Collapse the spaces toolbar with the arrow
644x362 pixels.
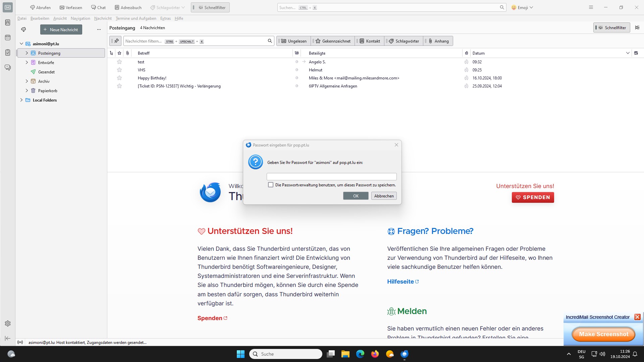(x=8, y=338)
